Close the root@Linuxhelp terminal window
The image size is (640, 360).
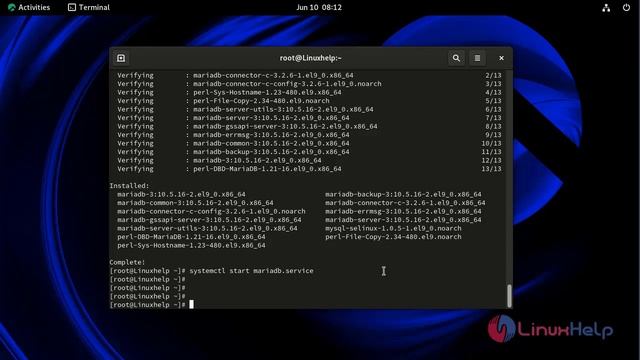pos(501,58)
